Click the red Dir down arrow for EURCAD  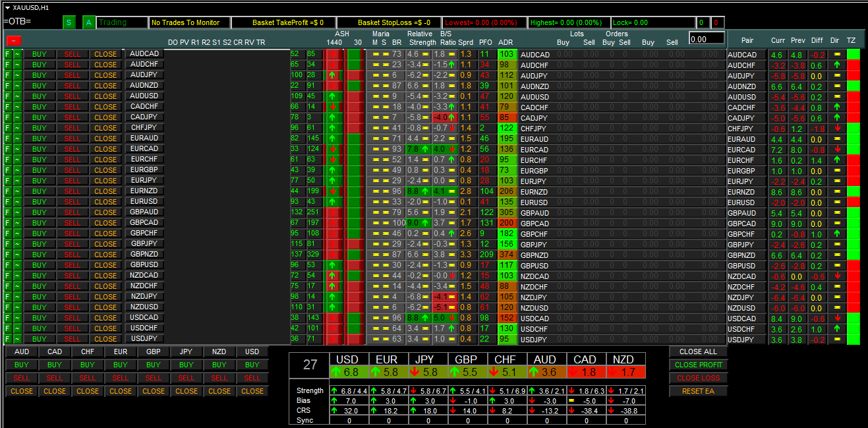coord(837,150)
